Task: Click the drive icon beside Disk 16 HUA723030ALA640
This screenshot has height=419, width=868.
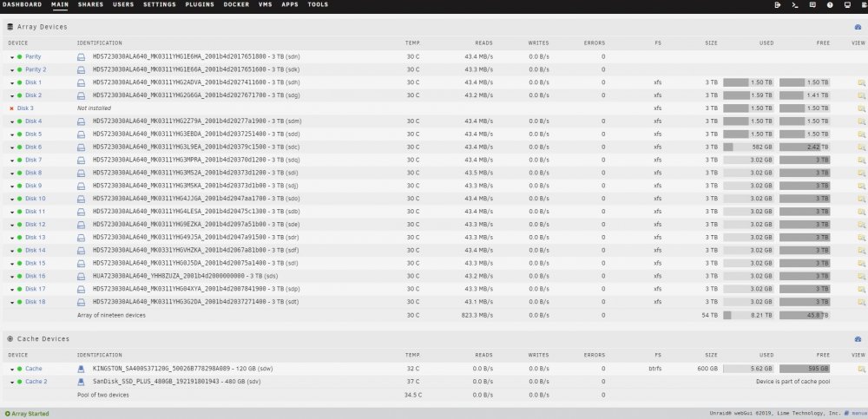Action: tap(82, 276)
